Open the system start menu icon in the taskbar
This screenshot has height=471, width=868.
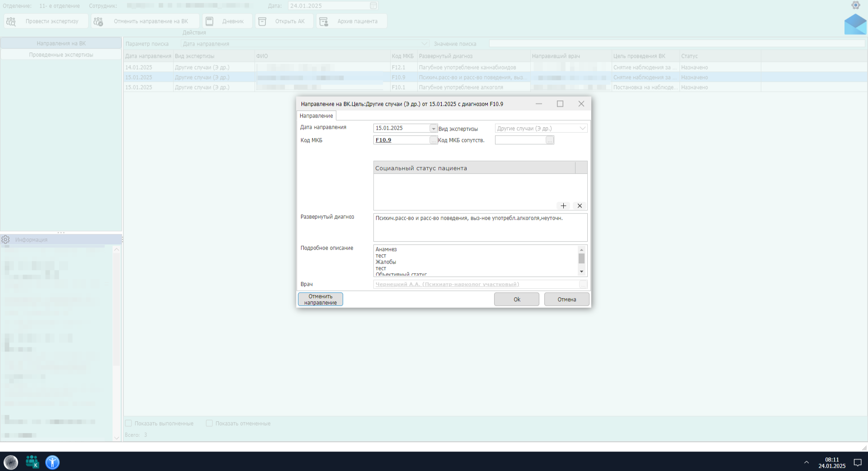[x=11, y=462]
